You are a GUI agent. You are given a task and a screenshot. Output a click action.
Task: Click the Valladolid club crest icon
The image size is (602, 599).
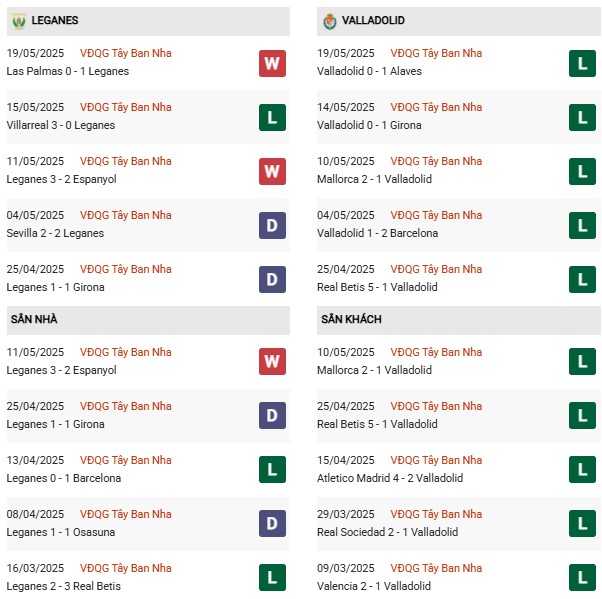[329, 21]
